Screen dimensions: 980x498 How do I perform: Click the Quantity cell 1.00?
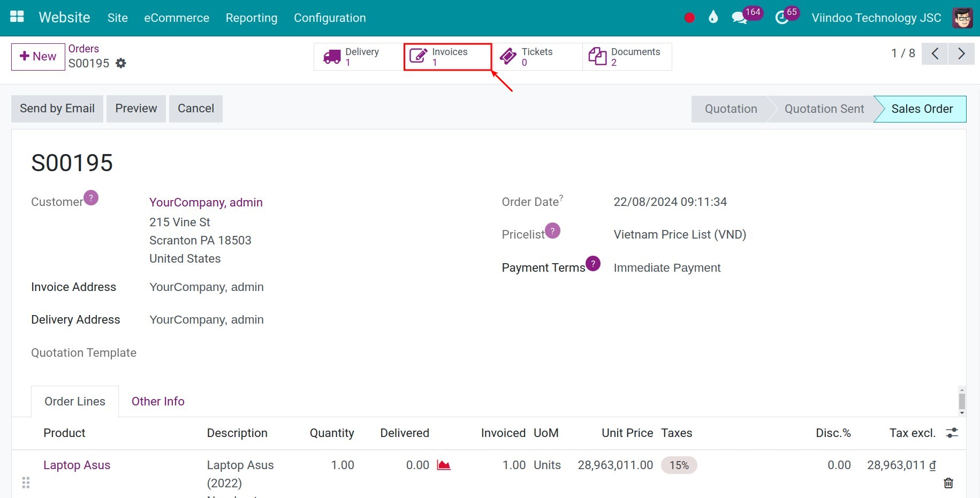343,465
